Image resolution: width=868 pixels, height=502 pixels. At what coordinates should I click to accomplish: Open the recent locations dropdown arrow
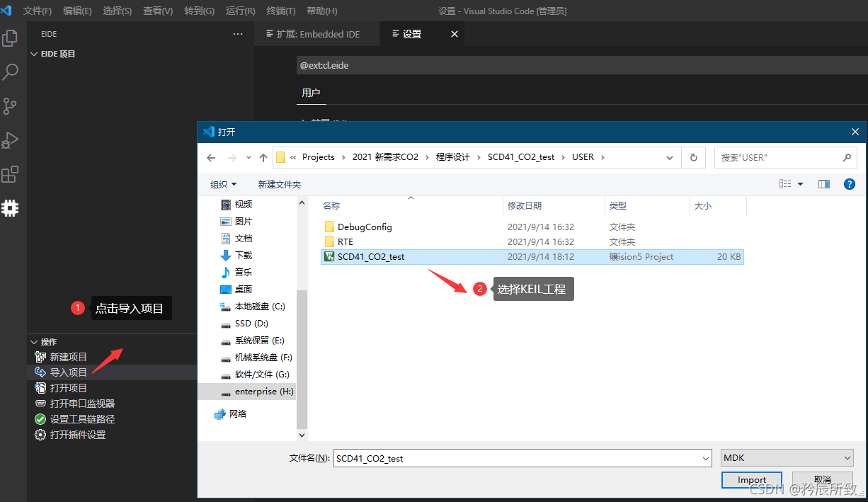[x=249, y=157]
